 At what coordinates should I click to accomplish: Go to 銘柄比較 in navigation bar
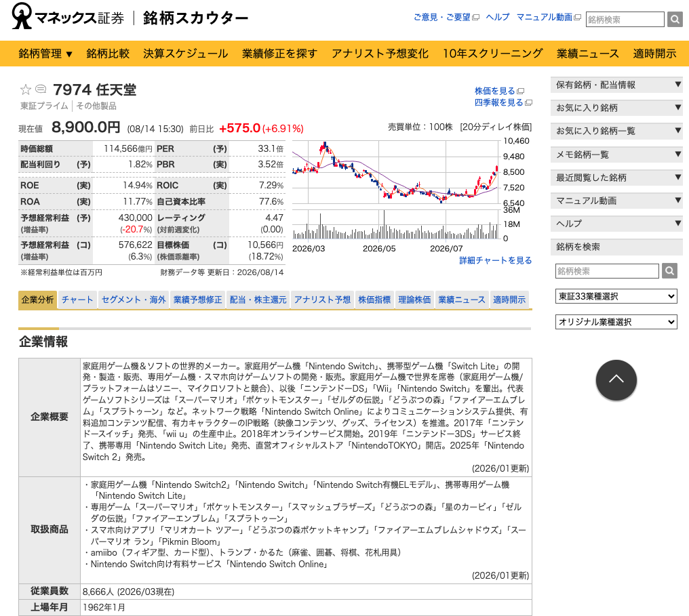pos(108,54)
